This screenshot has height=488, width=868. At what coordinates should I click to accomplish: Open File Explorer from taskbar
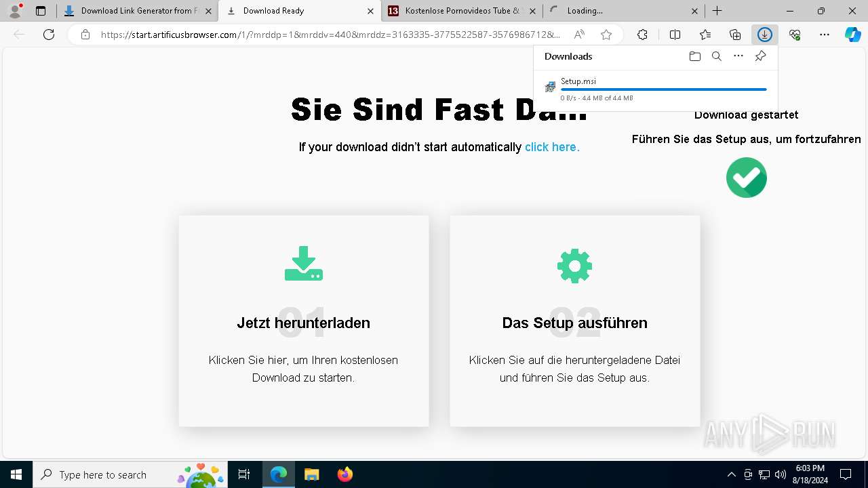pyautogui.click(x=311, y=474)
